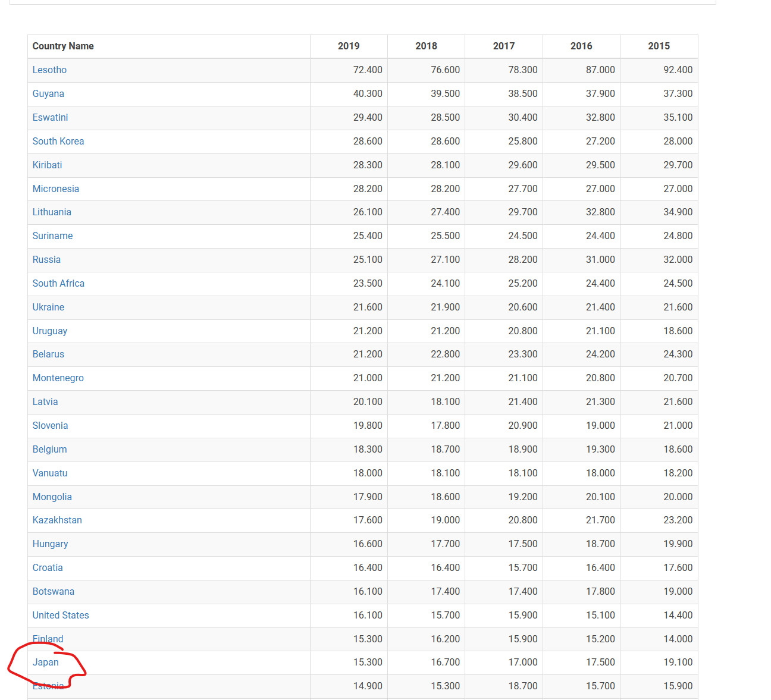Screen dimensions: 771x700
Task: Open the South Africa link
Action: click(x=58, y=283)
